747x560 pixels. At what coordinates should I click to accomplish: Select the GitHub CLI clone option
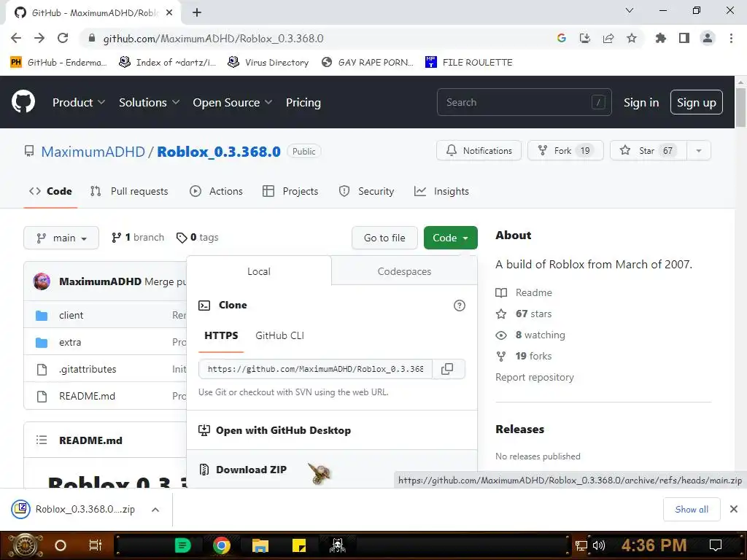click(279, 335)
